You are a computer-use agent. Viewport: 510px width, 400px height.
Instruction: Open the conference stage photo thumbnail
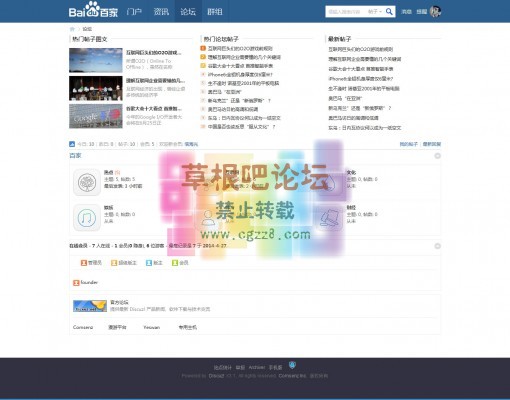[96, 88]
